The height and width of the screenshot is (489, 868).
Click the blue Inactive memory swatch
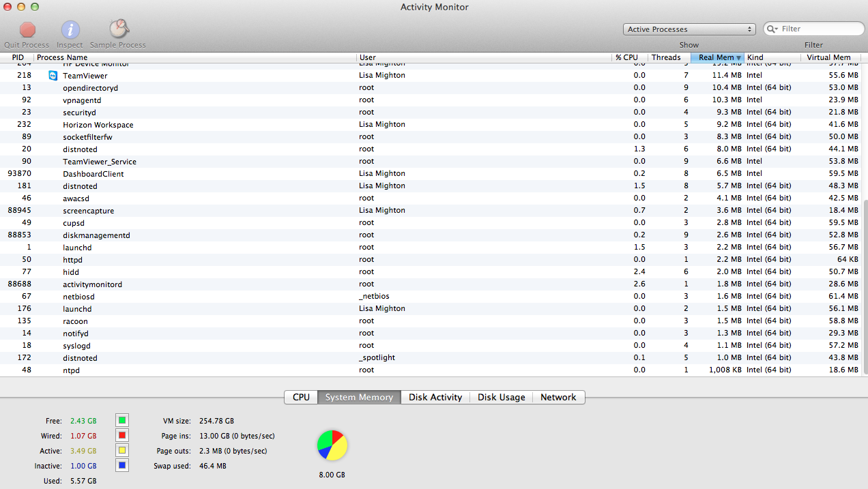pos(122,466)
